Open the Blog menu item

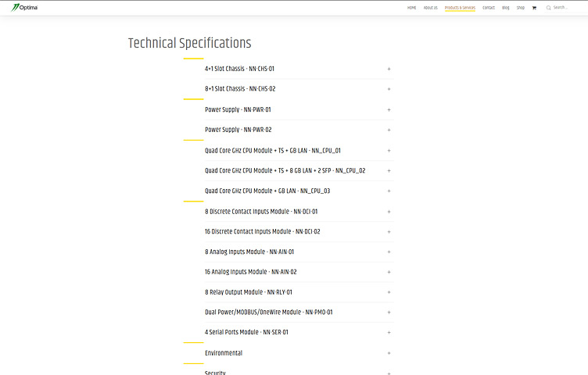[x=506, y=8]
